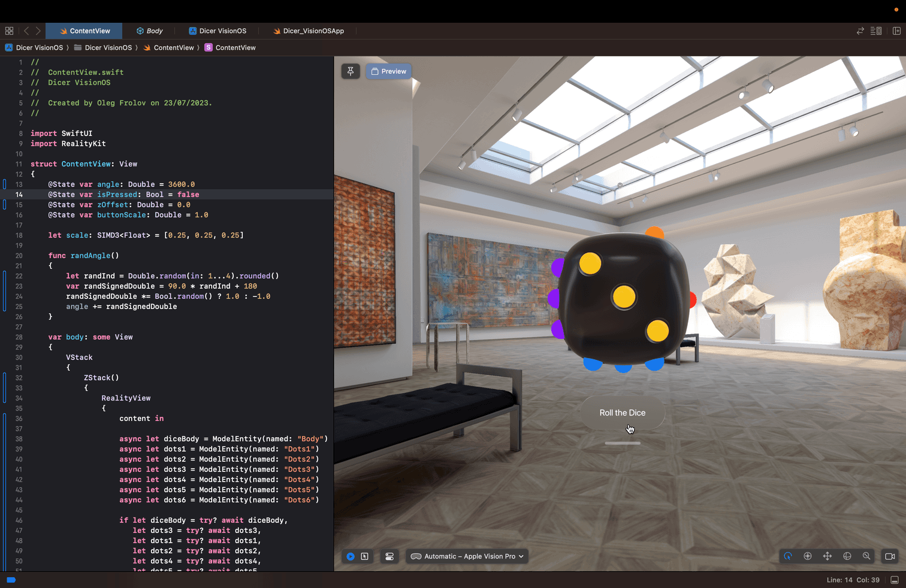Click the Roll the Dice button
Screen dimensions: 906x588
[x=622, y=413]
